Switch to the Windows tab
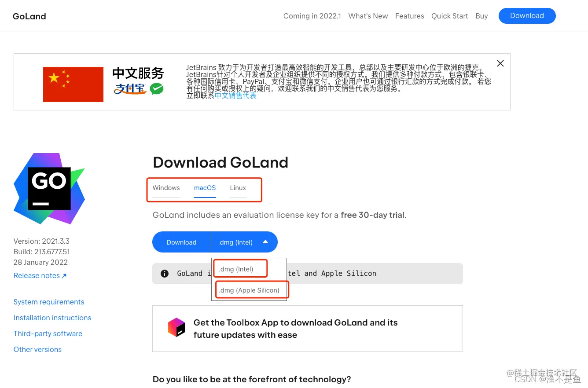Screen dimensions: 588x388 [166, 188]
